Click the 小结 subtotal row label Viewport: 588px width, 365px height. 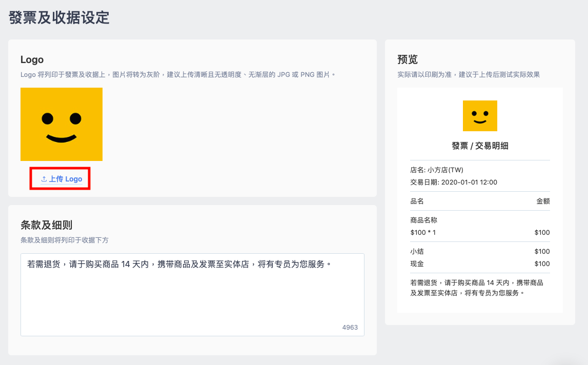coord(417,251)
